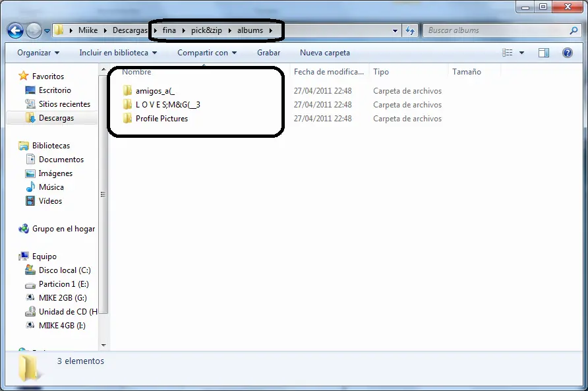Image resolution: width=588 pixels, height=391 pixels.
Task: Sort by Fecha de modifica... column header
Action: coord(329,72)
